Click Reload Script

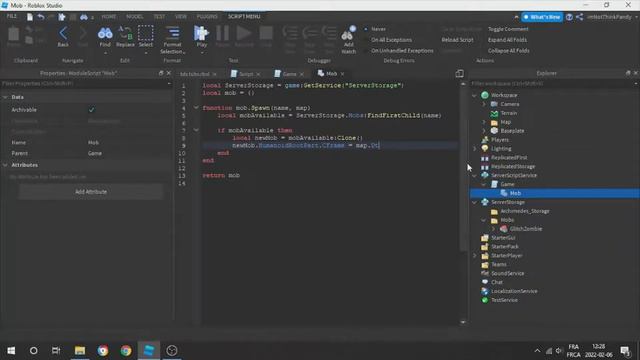click(457, 40)
